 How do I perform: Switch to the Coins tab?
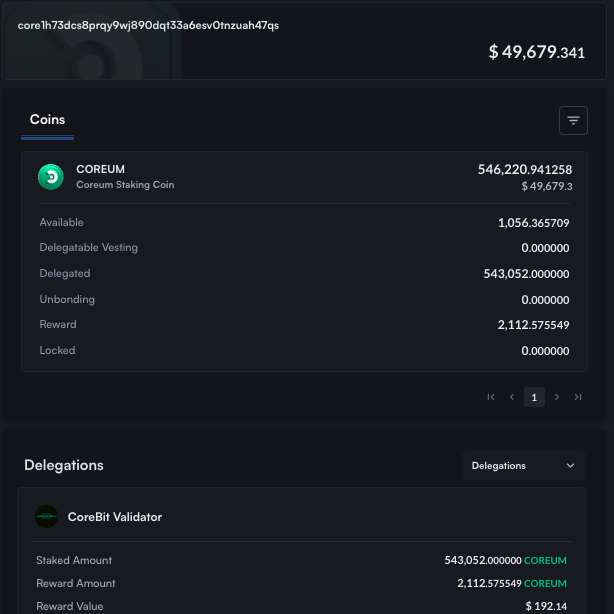(x=47, y=120)
